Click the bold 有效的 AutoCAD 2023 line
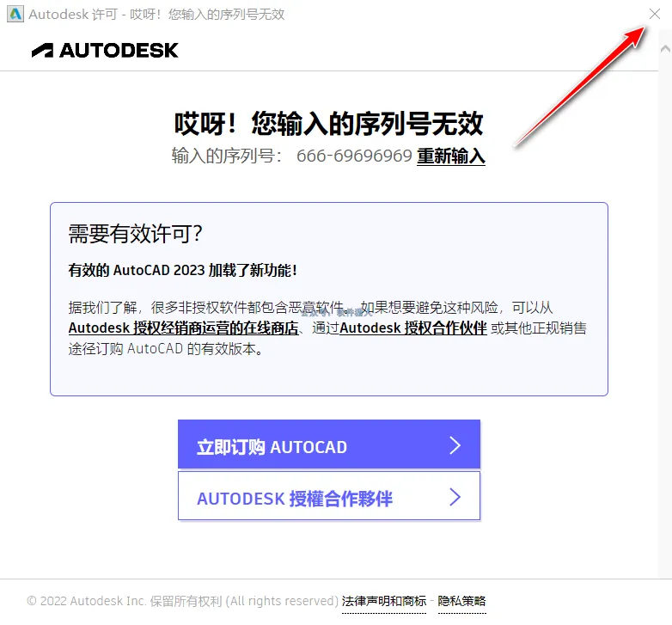672x625 pixels. click(x=182, y=271)
